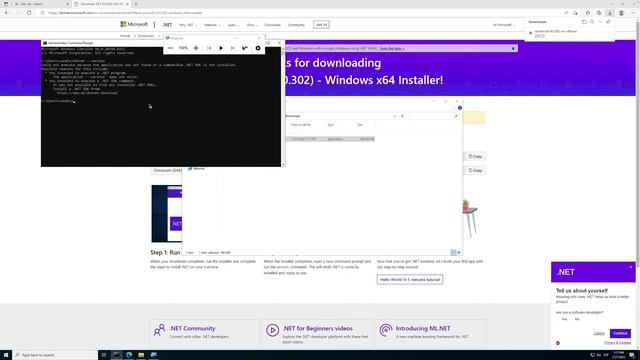Click the browser back arrow
Screen dimensions: 640x360
tap(7, 13)
